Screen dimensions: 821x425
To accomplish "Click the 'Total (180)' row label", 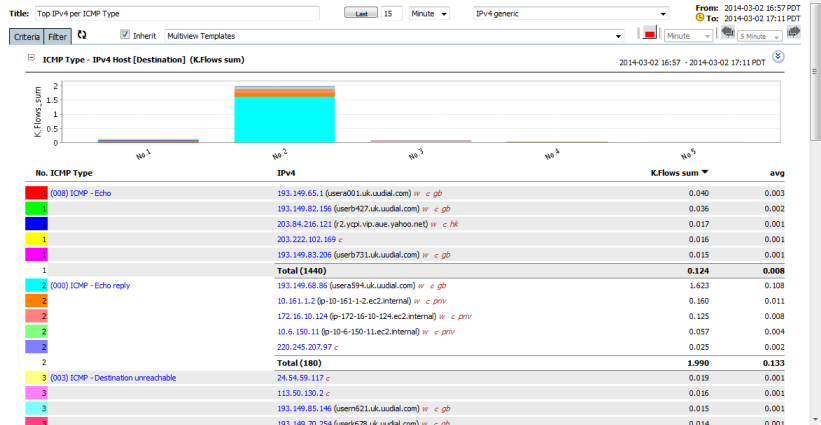I will (299, 363).
